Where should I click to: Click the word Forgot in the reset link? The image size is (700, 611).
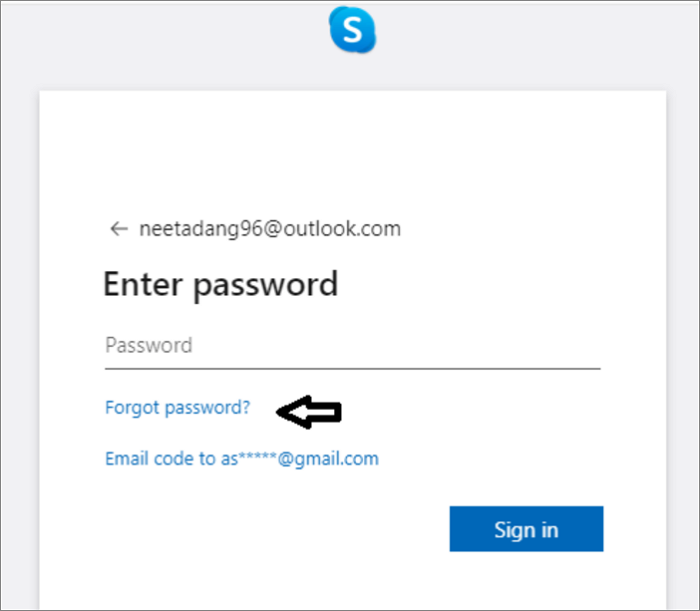pos(132,408)
